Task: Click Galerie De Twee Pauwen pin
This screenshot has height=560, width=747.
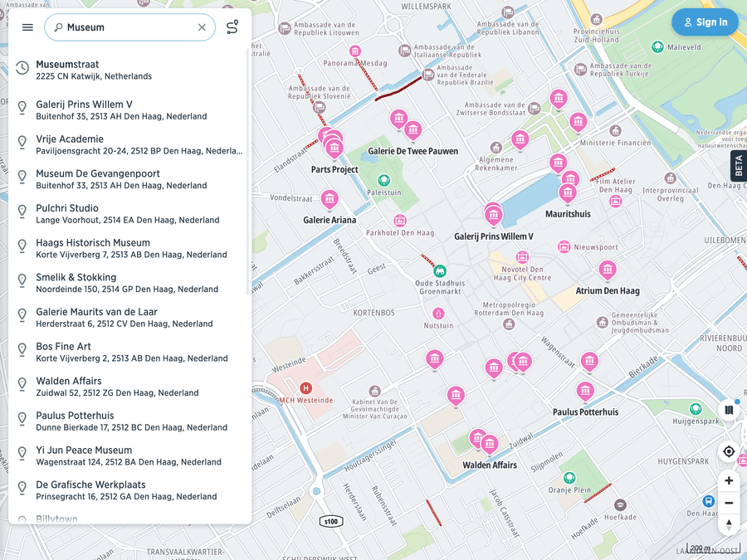Action: (x=413, y=130)
